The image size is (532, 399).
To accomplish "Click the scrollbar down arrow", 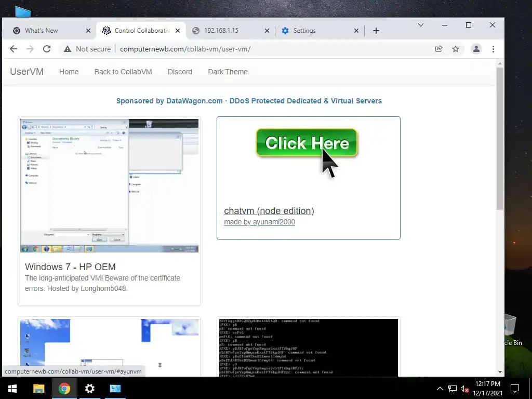I will [x=500, y=372].
